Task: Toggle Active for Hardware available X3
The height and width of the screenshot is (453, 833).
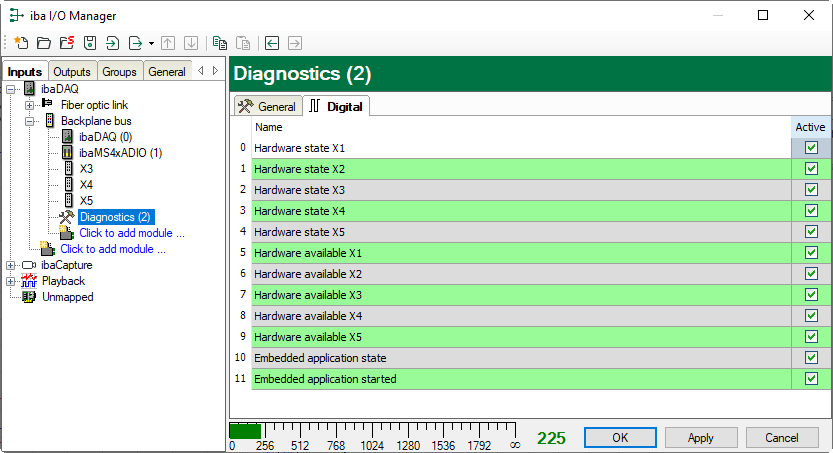Action: click(811, 295)
